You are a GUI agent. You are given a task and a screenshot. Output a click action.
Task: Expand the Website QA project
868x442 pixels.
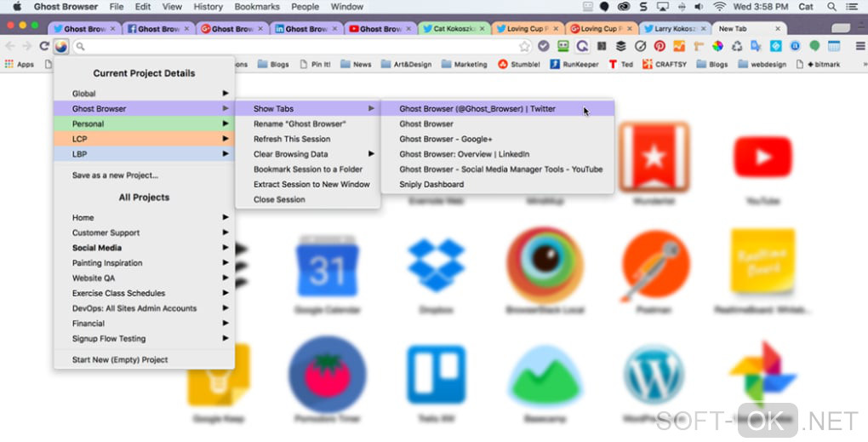(x=144, y=278)
